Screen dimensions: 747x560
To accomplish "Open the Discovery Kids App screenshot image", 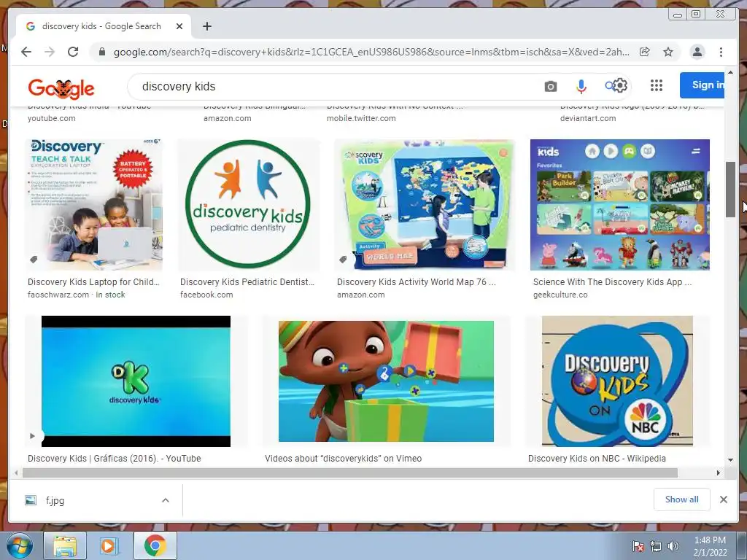I will tap(620, 205).
